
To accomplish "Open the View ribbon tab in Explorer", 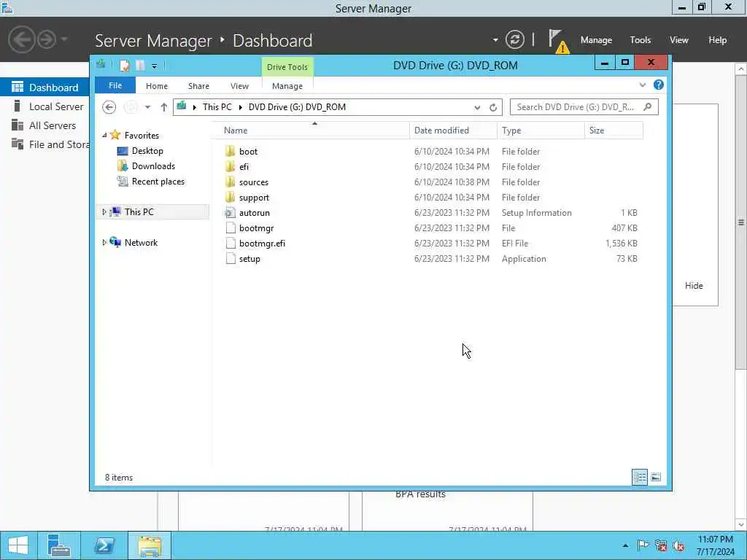I will (239, 86).
